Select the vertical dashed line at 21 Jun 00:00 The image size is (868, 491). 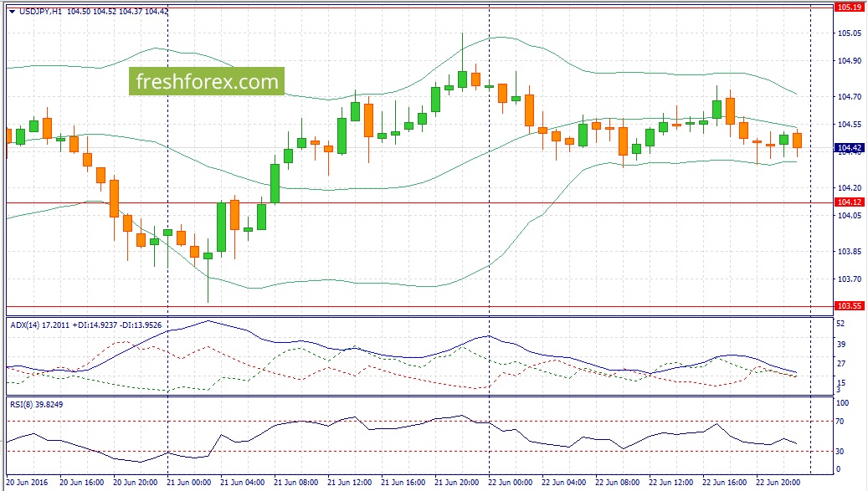click(168, 251)
